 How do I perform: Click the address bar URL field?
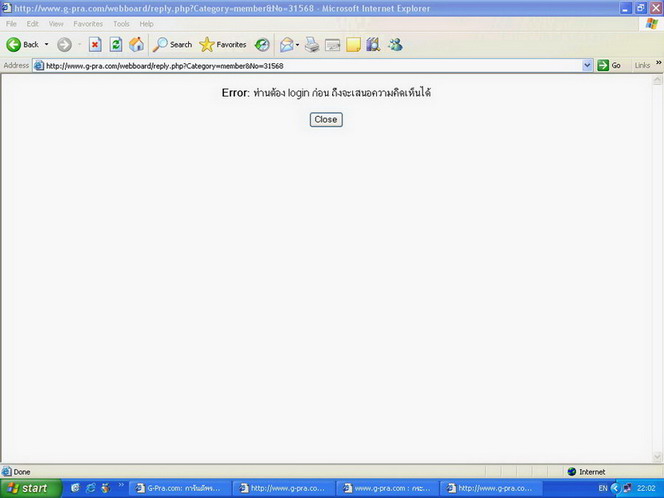point(300,65)
